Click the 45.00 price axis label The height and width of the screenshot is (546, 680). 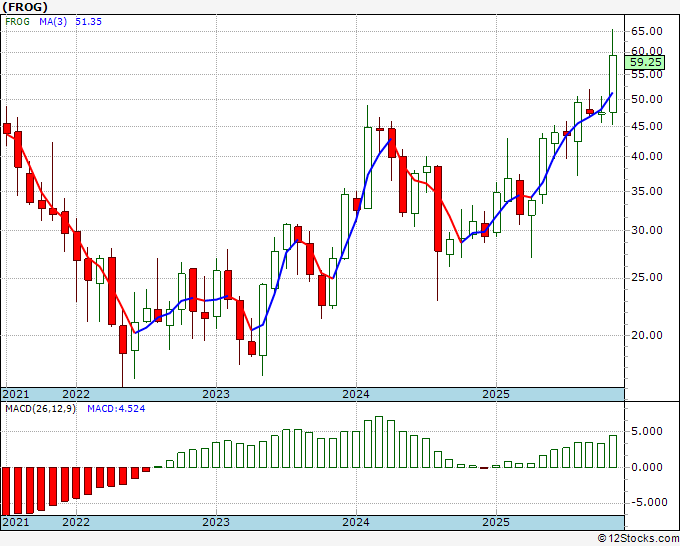[647, 127]
